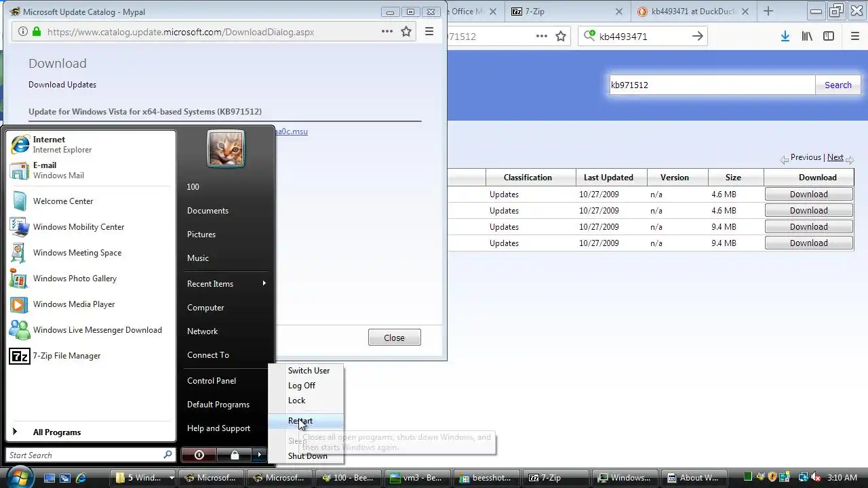Open browser Downloads arrow icon

tap(785, 37)
